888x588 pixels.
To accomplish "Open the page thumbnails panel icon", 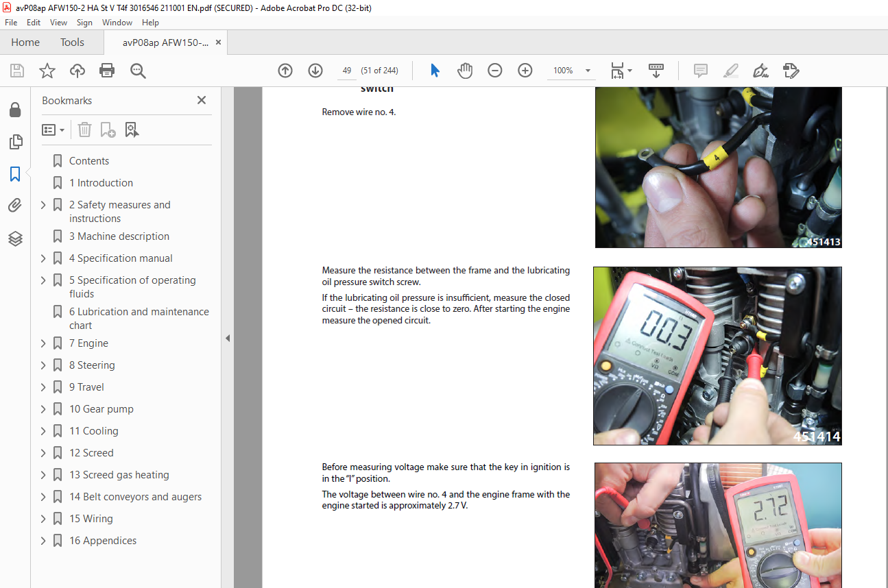I will 15,142.
